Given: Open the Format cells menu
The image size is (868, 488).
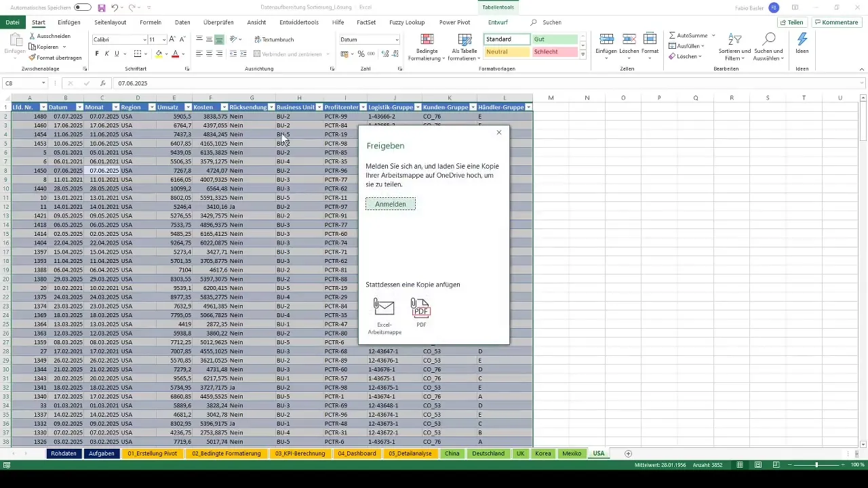Looking at the screenshot, I should [650, 47].
